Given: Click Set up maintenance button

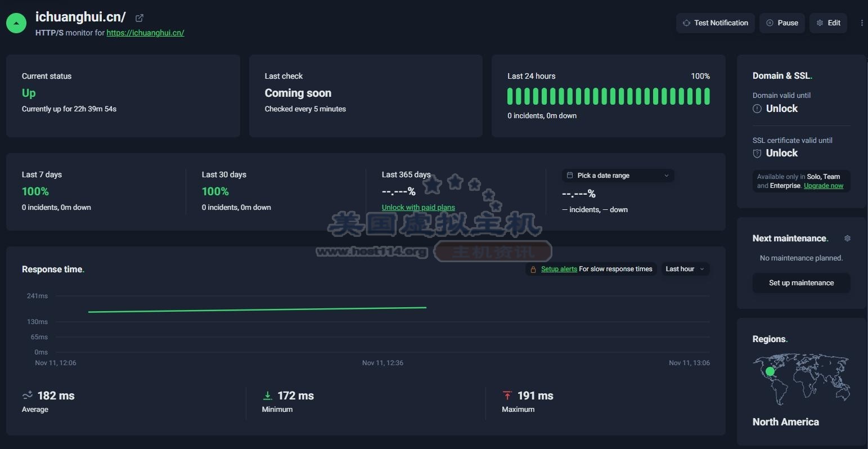Looking at the screenshot, I should [x=801, y=283].
